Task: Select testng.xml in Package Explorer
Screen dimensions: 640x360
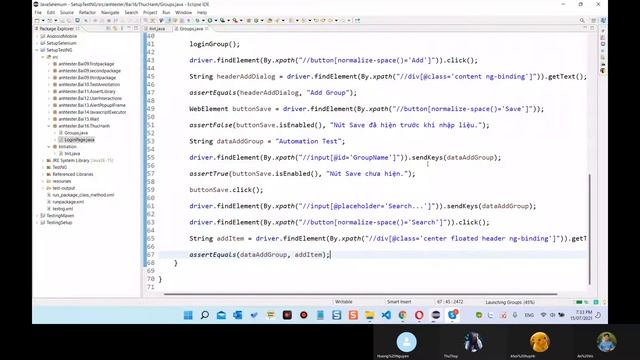Action: pyautogui.click(x=62, y=209)
